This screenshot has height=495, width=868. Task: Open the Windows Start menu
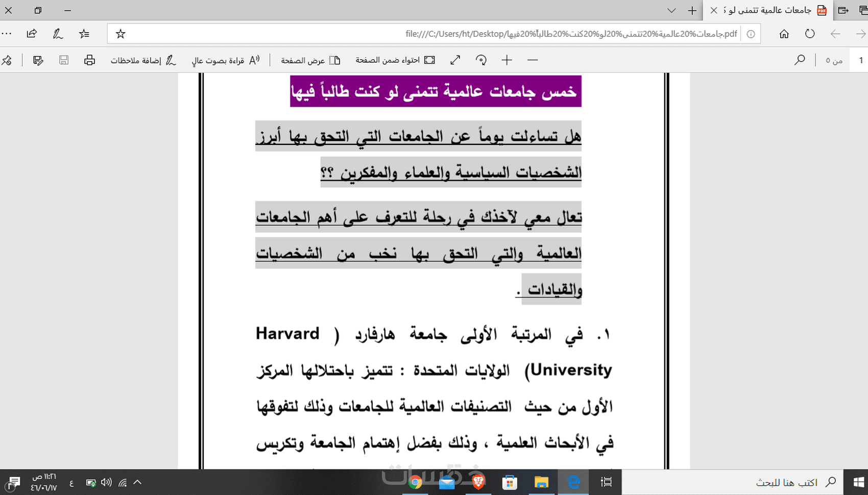[858, 482]
